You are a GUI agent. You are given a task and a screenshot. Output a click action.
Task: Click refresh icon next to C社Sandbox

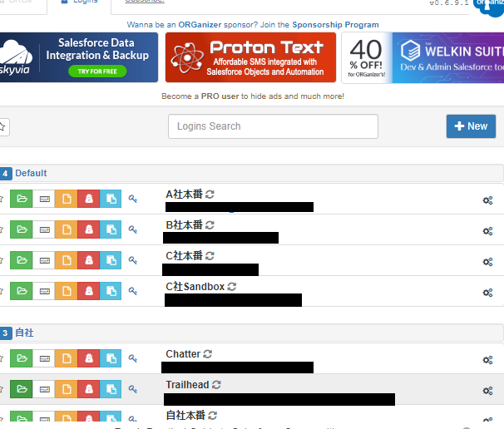[x=232, y=287]
